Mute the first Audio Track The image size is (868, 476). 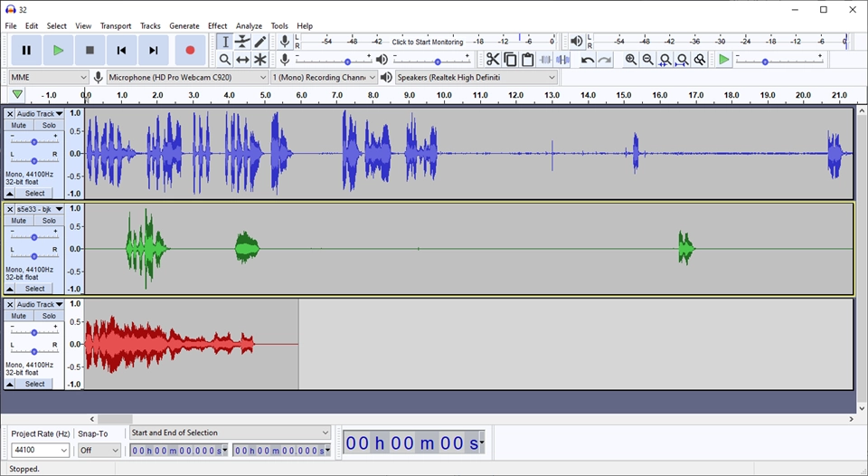[x=19, y=126]
